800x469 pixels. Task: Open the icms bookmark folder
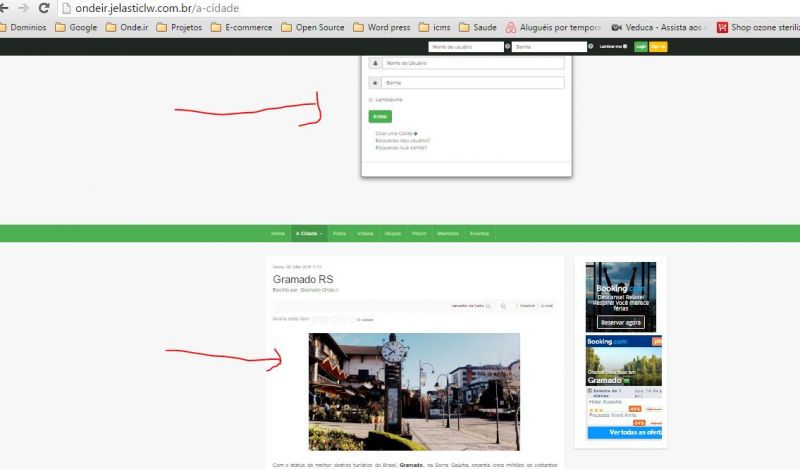(435, 28)
